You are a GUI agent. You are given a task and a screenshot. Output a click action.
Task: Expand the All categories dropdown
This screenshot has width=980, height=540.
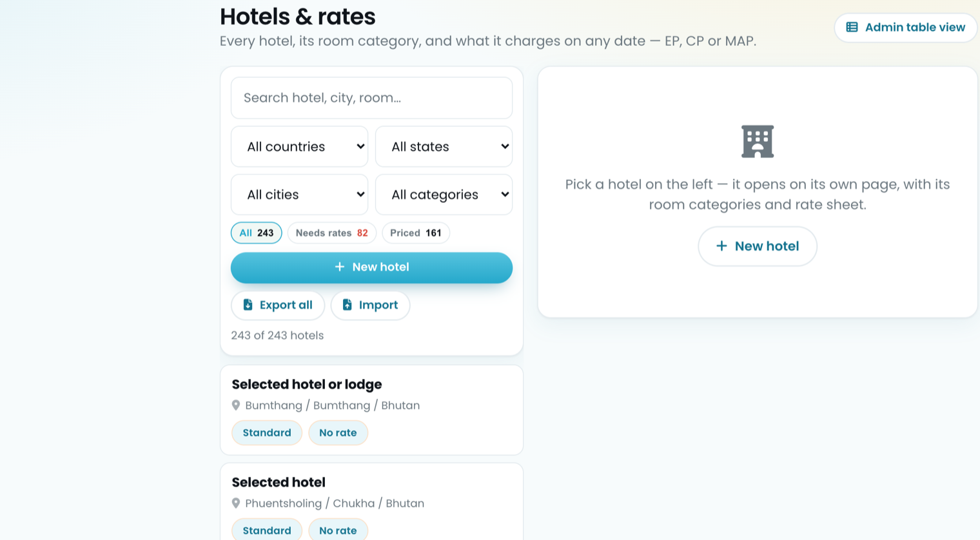pyautogui.click(x=444, y=195)
